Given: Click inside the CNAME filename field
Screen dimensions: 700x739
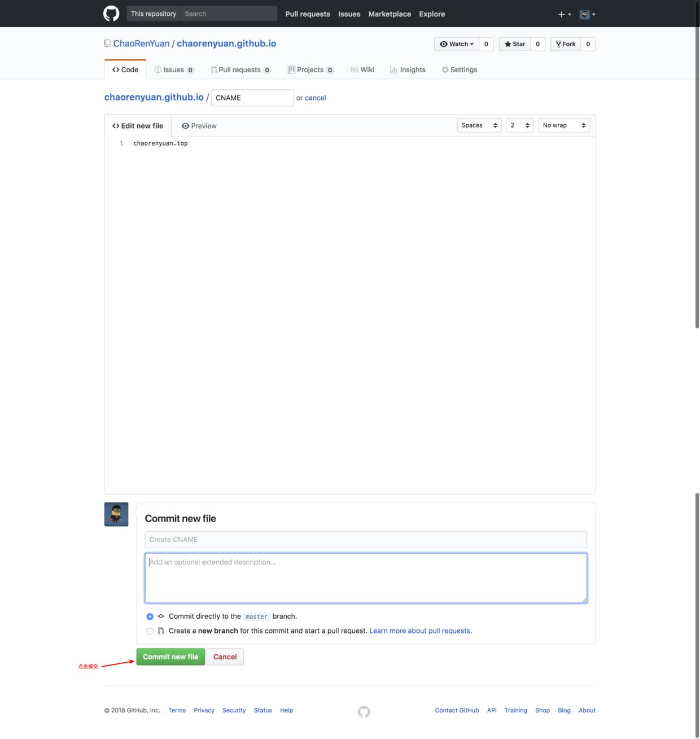Looking at the screenshot, I should pos(252,97).
